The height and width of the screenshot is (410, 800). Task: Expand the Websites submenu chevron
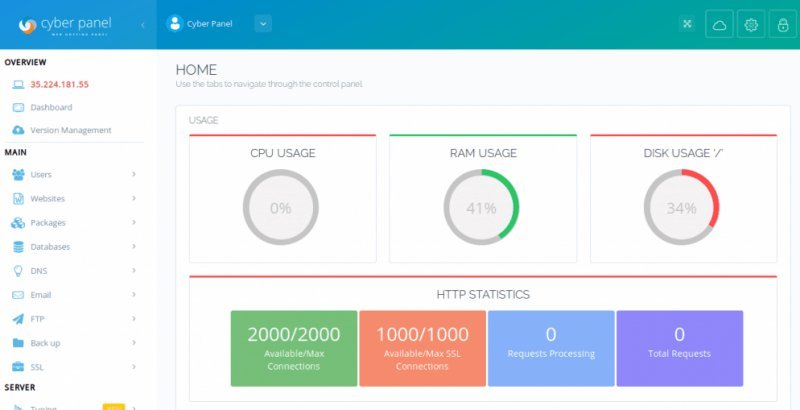click(134, 198)
